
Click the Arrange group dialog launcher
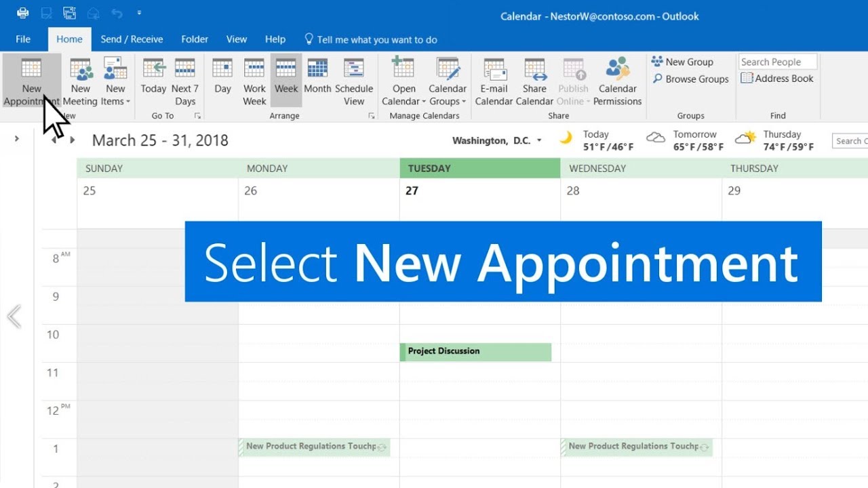point(372,116)
